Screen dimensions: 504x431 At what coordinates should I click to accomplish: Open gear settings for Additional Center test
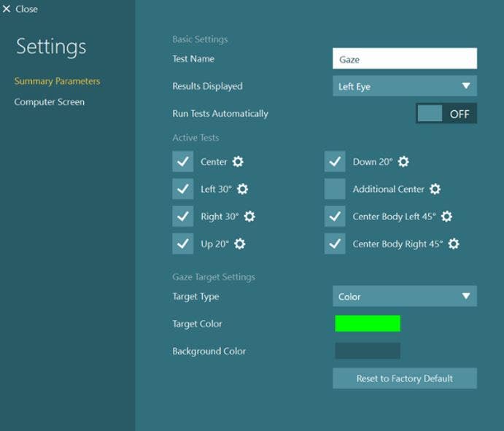(435, 189)
